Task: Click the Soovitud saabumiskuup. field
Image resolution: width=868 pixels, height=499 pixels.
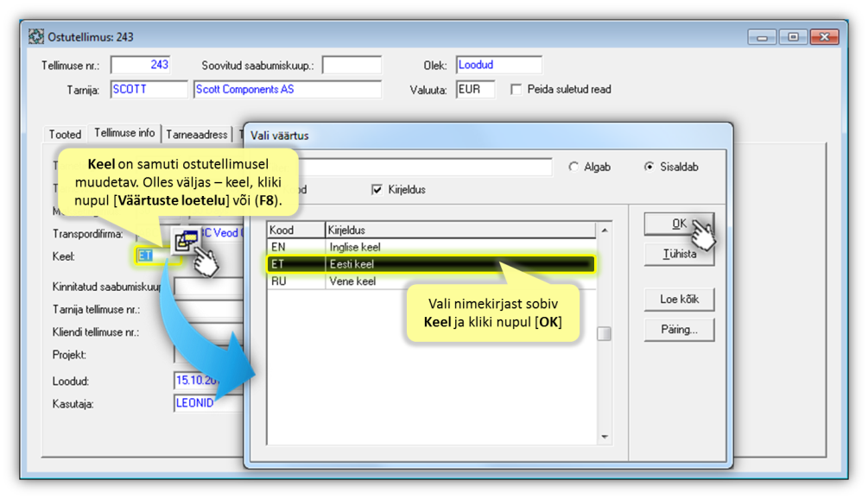Action: click(x=352, y=65)
